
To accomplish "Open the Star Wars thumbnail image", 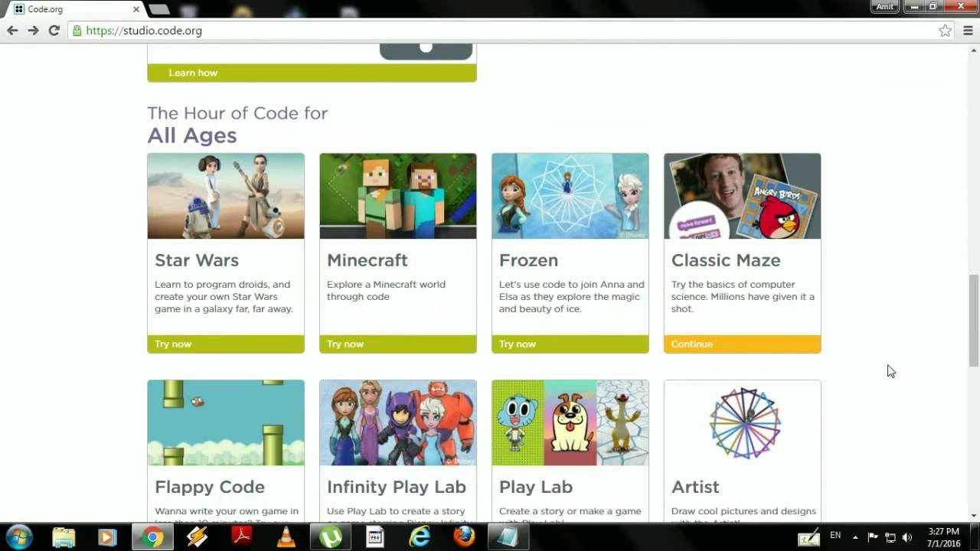I will click(x=226, y=196).
